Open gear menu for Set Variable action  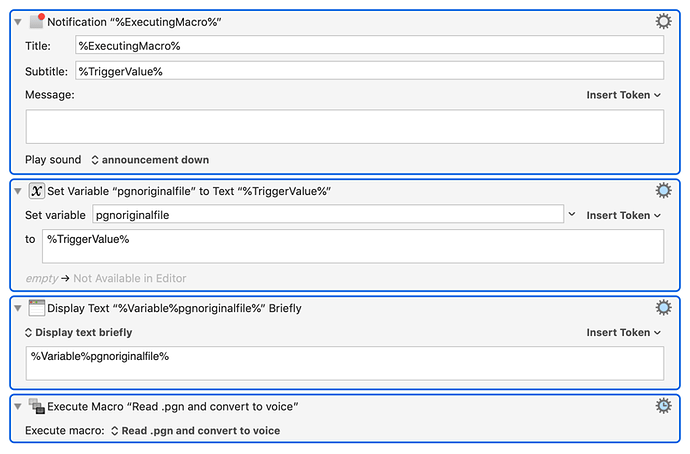tap(663, 190)
